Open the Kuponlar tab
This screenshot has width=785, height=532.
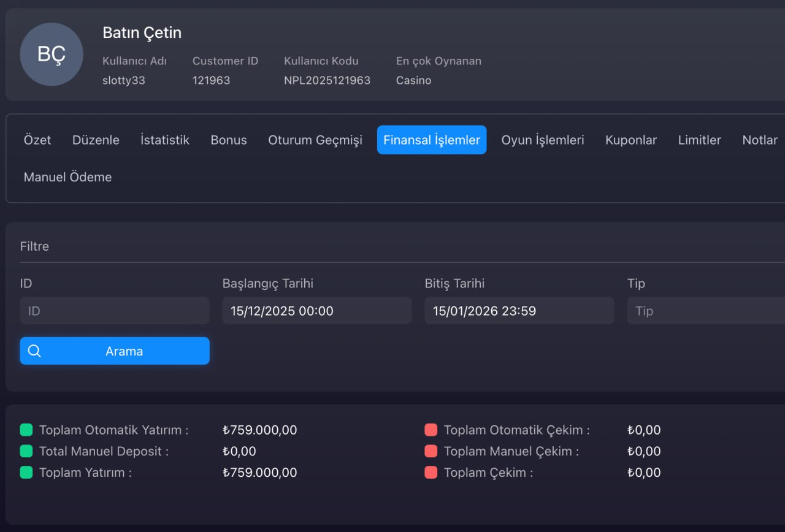(631, 140)
